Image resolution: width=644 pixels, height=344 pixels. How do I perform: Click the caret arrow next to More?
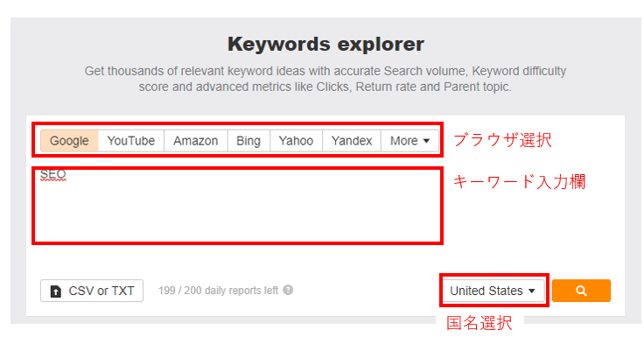coord(426,141)
